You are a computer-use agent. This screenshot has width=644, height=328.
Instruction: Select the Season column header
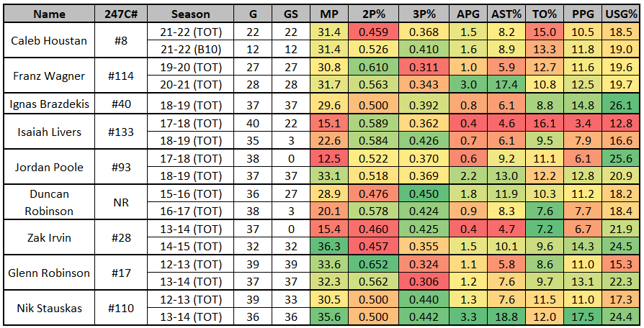pos(191,14)
